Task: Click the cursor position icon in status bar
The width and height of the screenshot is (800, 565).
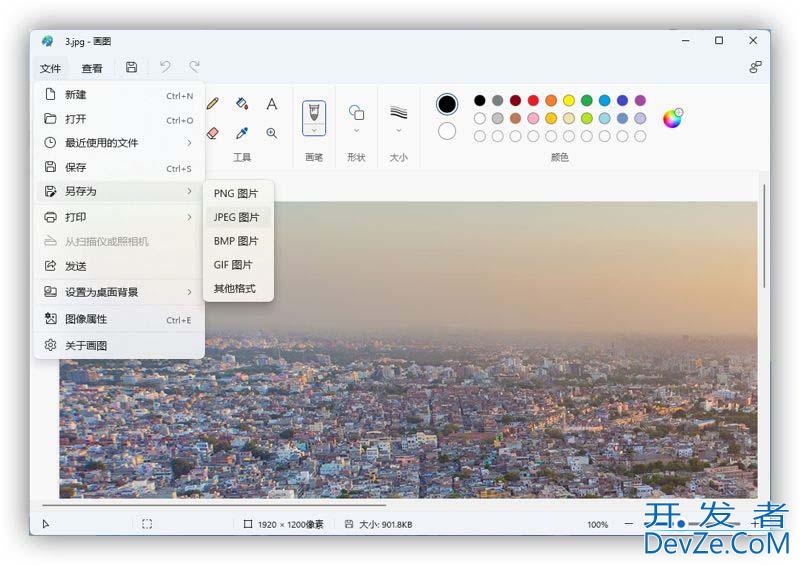Action: [45, 524]
